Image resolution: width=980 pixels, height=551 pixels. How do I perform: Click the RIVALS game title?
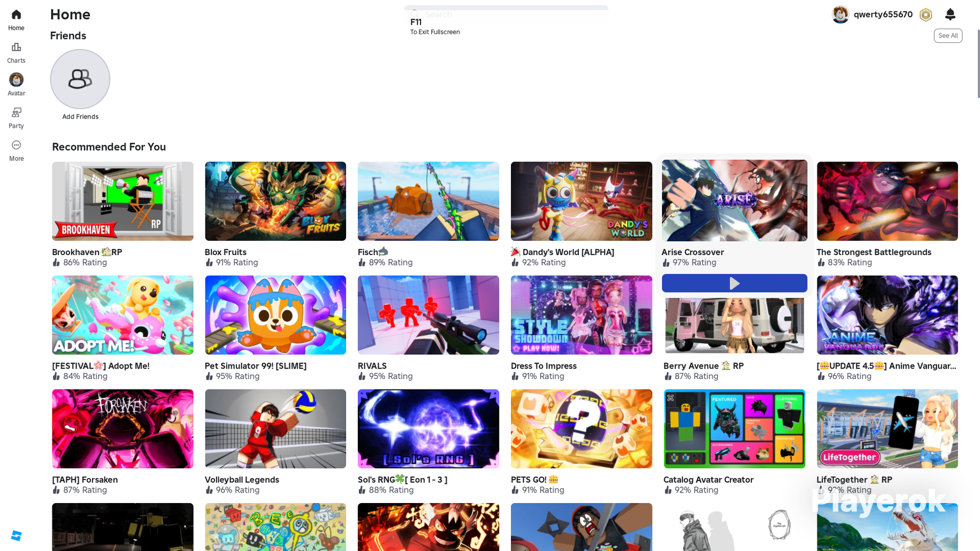pos(372,366)
